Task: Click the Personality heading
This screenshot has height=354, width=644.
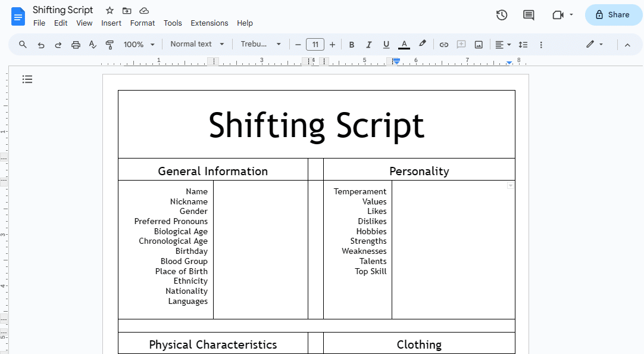Action: [420, 171]
